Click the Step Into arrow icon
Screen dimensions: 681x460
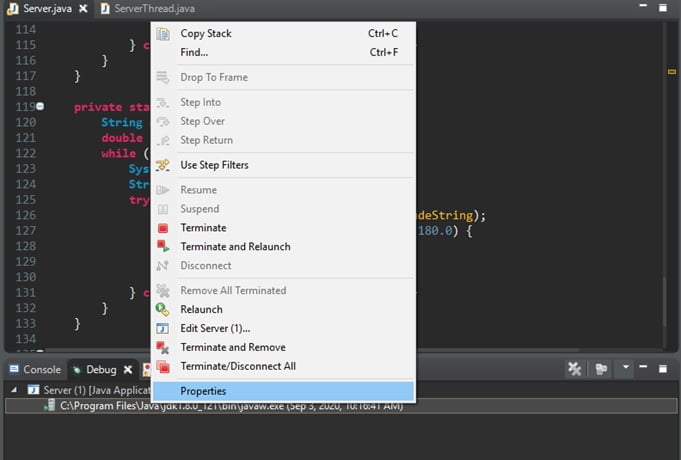click(x=163, y=103)
